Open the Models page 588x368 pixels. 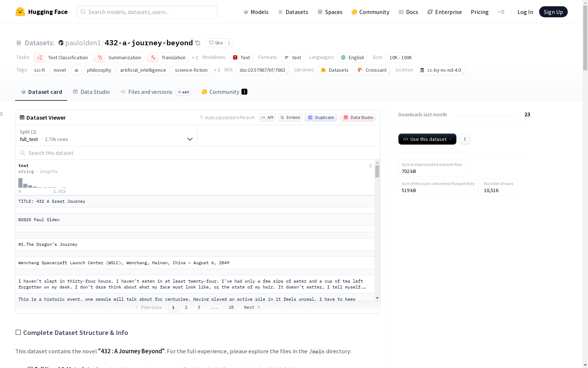tap(256, 12)
